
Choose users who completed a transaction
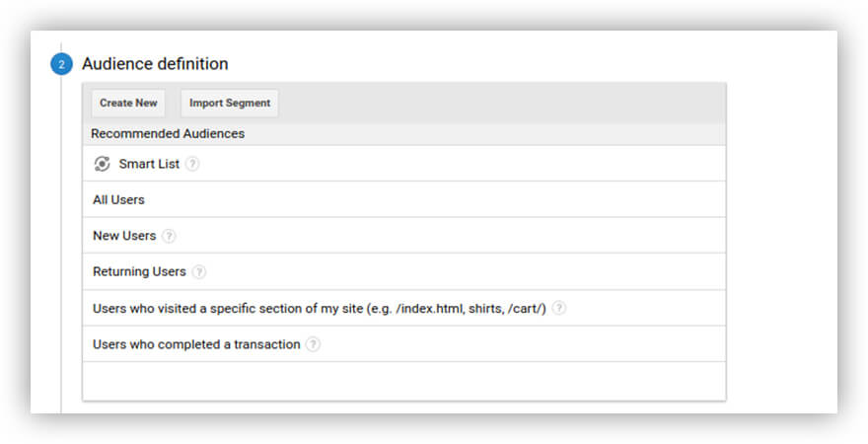(196, 344)
